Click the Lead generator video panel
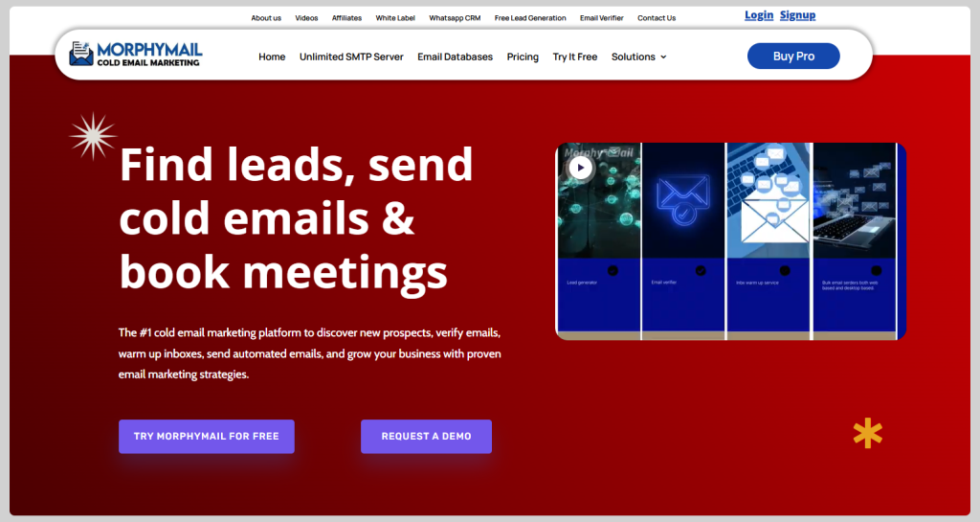Screen dimensions: 980x522 coord(599,241)
